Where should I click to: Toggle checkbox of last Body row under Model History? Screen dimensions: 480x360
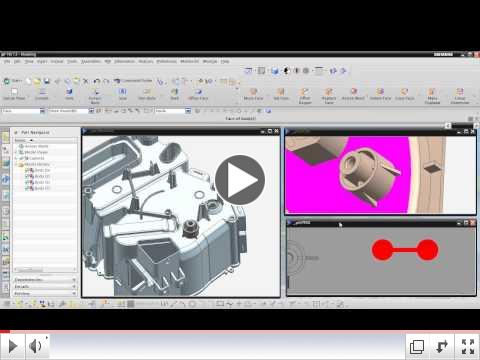point(27,188)
